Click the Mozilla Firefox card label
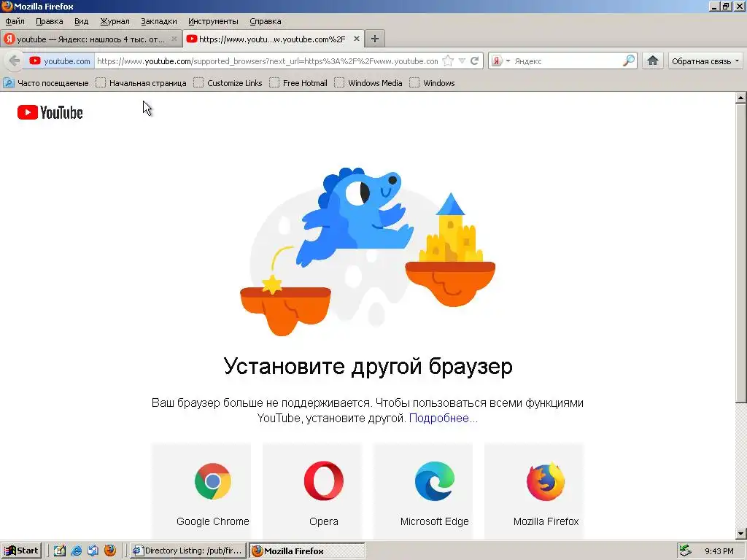This screenshot has width=747, height=560. (546, 521)
